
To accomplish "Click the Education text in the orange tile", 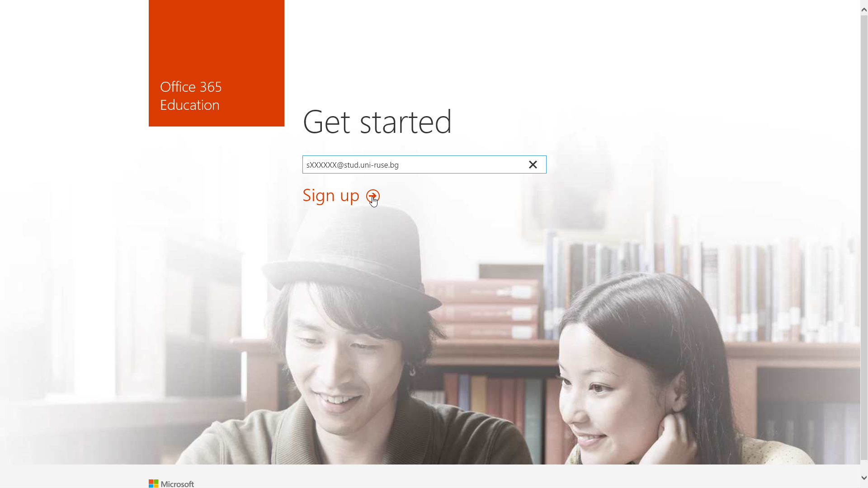I will tap(190, 105).
